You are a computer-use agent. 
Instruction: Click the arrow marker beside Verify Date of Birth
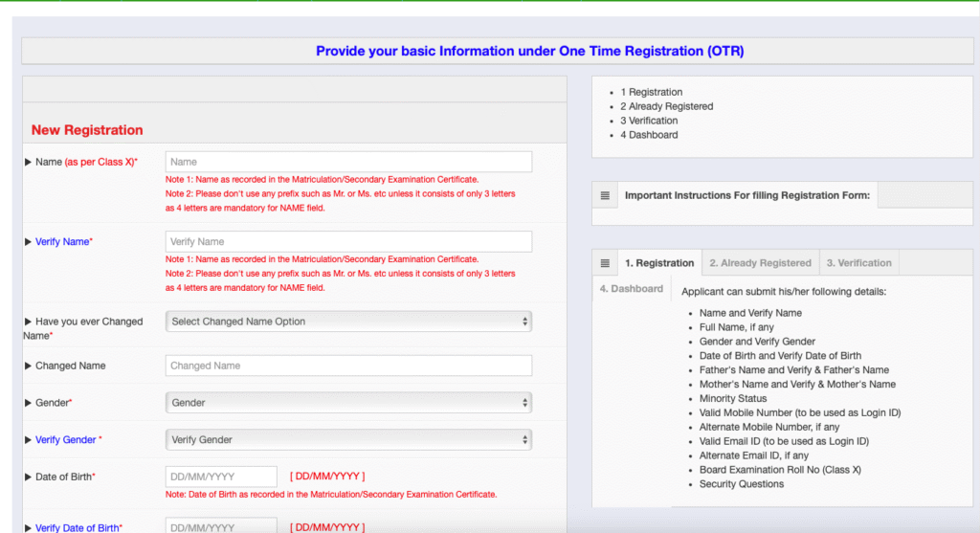tap(28, 528)
